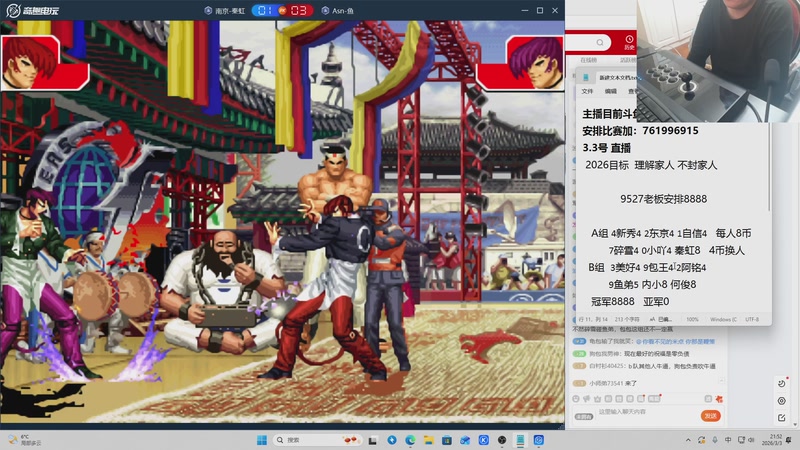Click player name Asn-鱼 in title bar
The height and width of the screenshot is (450, 800).
point(343,11)
